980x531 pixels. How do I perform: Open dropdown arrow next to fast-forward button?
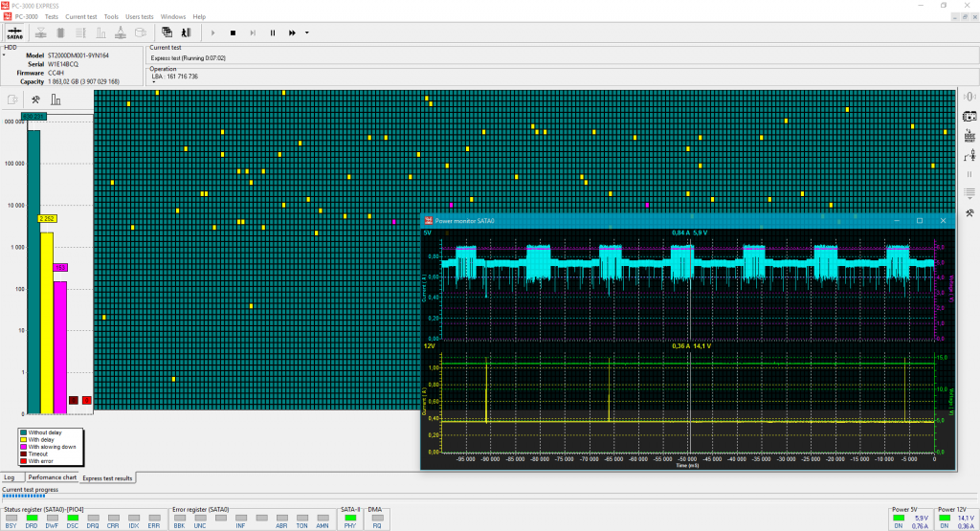306,33
